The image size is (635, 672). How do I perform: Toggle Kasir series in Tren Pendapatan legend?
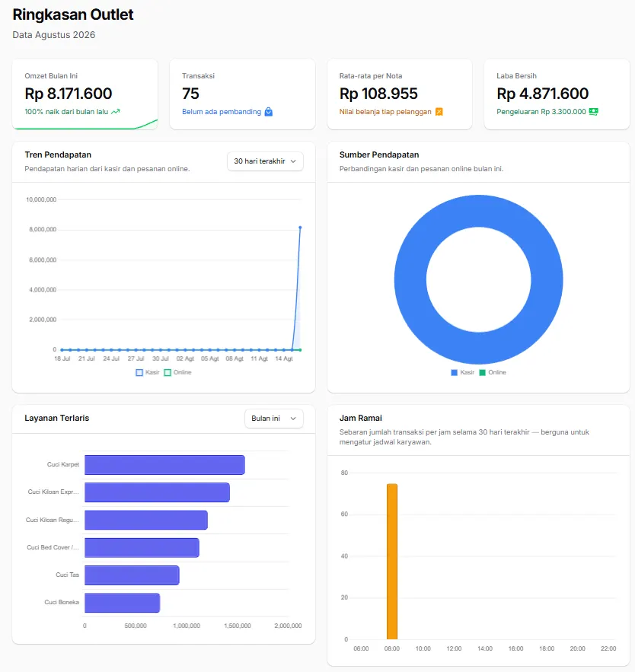pos(148,372)
